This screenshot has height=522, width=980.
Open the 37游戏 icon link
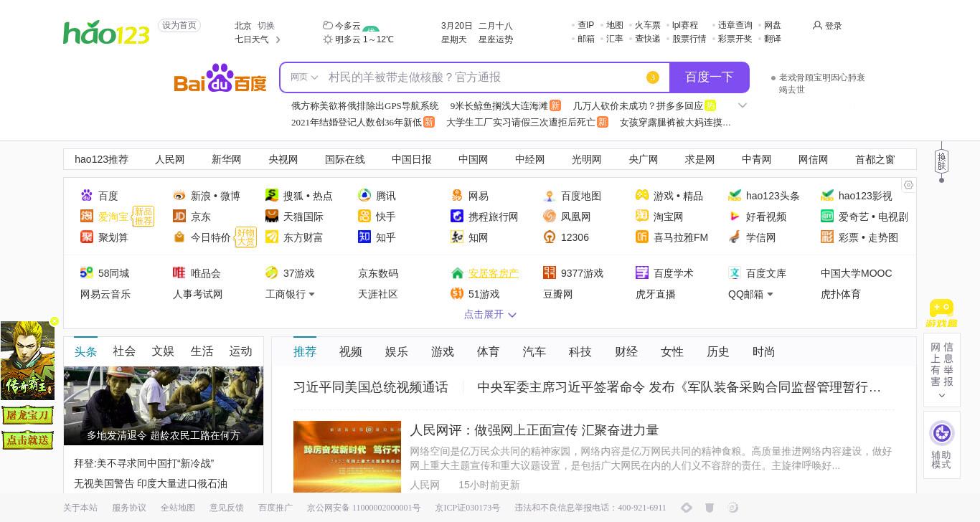pos(272,272)
